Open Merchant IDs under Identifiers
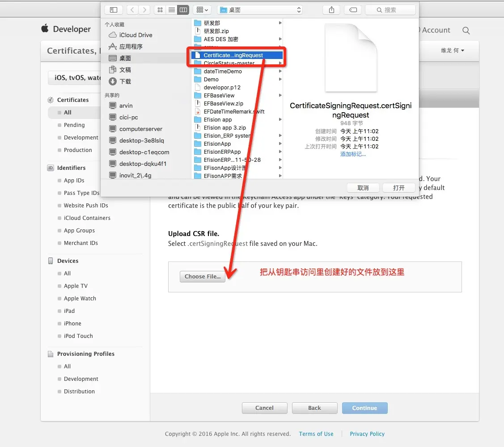Image resolution: width=504 pixels, height=447 pixels. (80, 243)
